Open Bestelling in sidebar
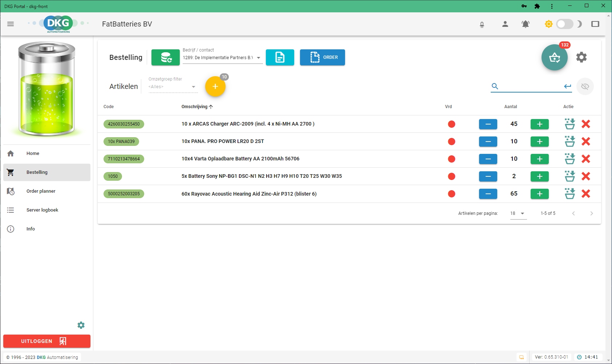The width and height of the screenshot is (612, 364). tap(47, 172)
